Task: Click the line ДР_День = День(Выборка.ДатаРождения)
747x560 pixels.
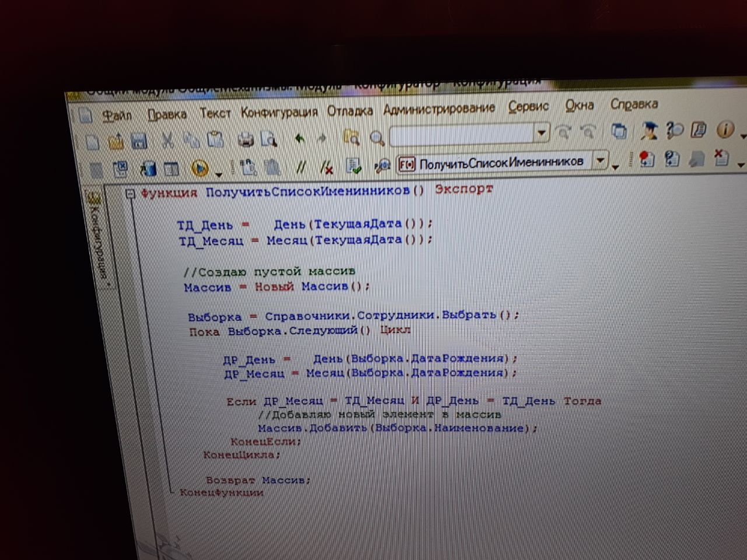Action: (369, 359)
